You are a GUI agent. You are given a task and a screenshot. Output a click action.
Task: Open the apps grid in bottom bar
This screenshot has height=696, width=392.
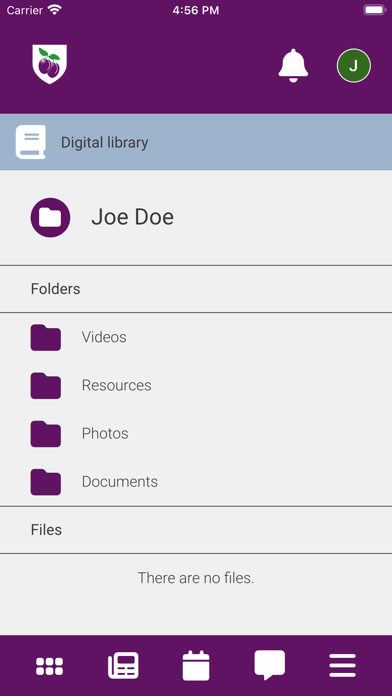[x=49, y=666]
